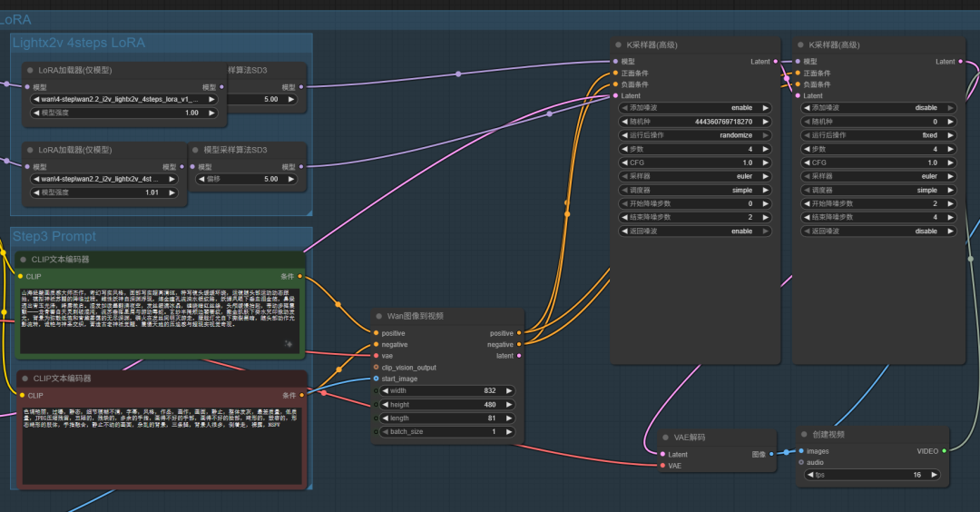The image size is (980, 512).
Task: Click the start_image input socket on Wan图像到视频
Action: click(x=376, y=379)
